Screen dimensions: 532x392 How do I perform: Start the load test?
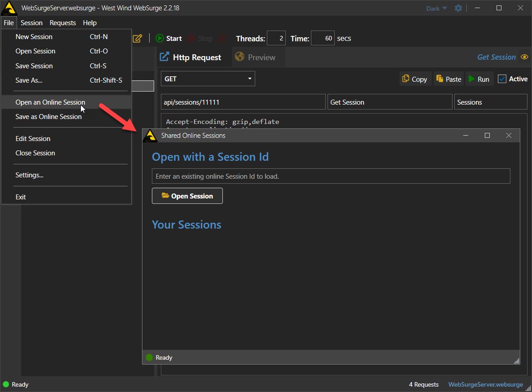[168, 38]
